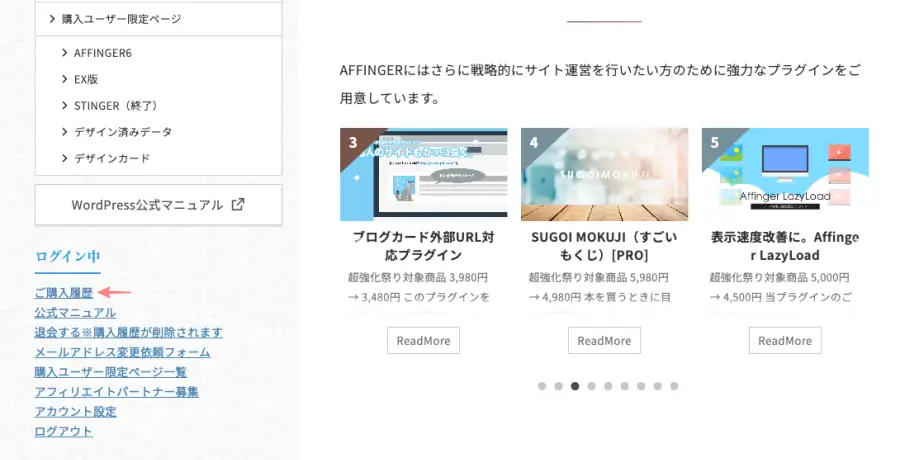
Task: Click the ログアウト link
Action: point(63,431)
